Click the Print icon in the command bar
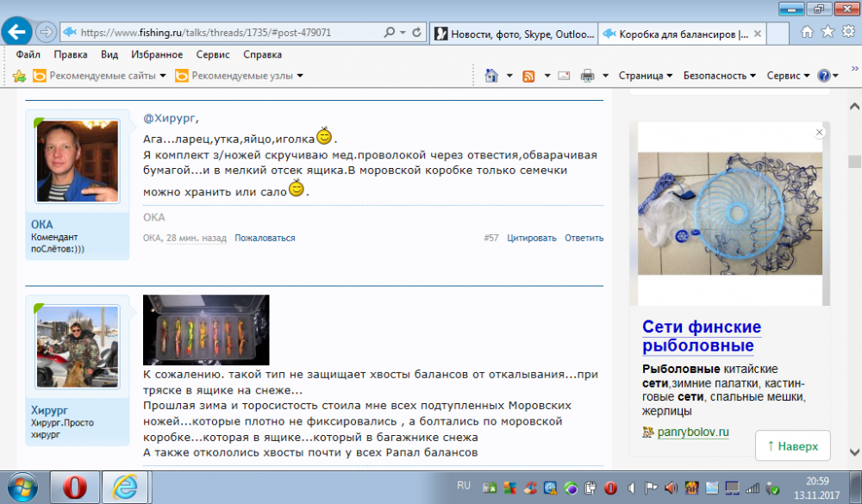 click(588, 76)
